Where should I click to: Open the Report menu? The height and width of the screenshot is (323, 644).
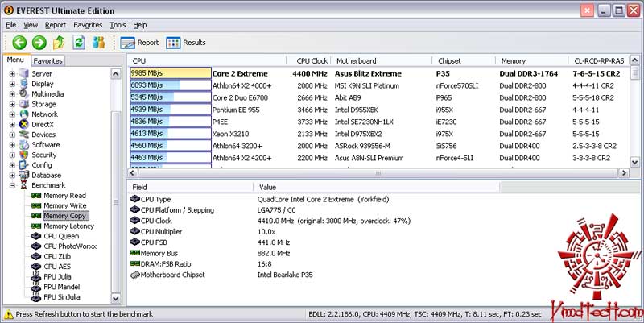56,25
